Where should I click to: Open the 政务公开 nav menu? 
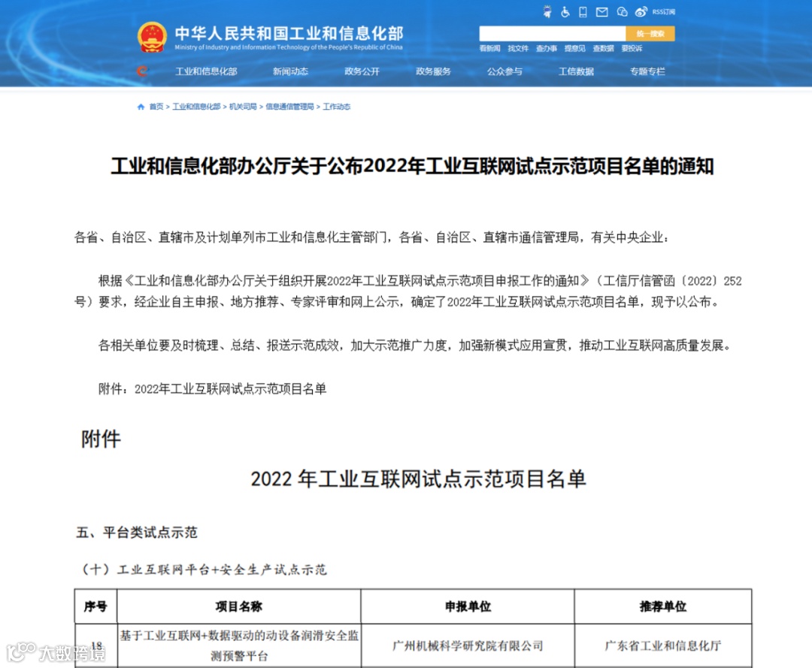pos(362,71)
